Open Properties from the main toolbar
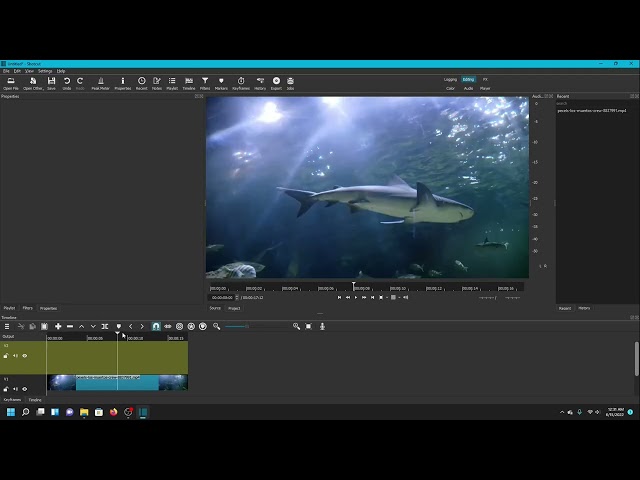The width and height of the screenshot is (640, 480). (122, 84)
